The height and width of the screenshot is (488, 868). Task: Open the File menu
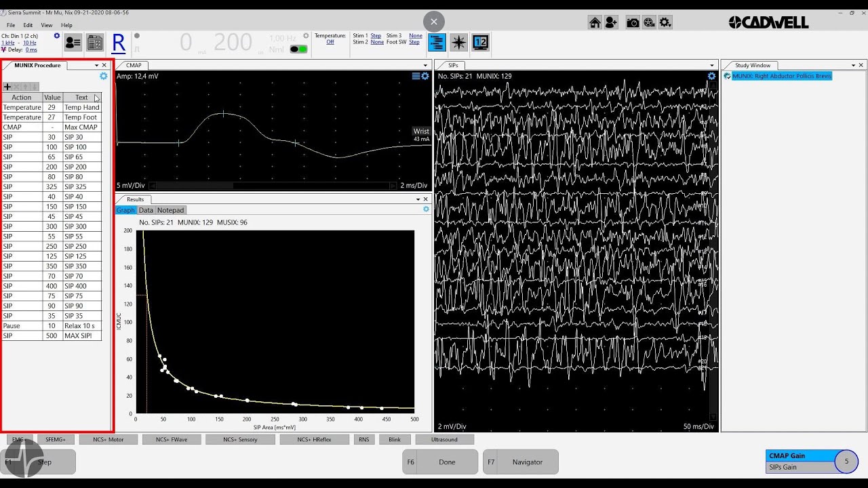tap(11, 25)
